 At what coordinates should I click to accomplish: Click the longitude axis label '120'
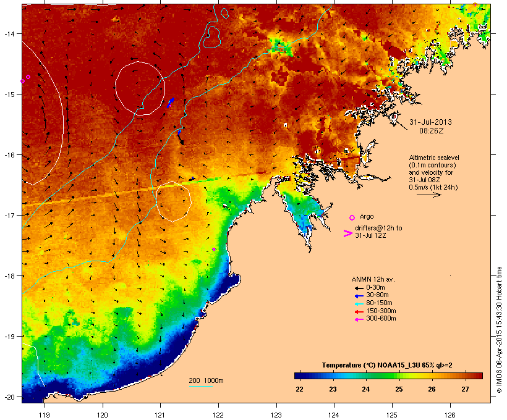(103, 415)
